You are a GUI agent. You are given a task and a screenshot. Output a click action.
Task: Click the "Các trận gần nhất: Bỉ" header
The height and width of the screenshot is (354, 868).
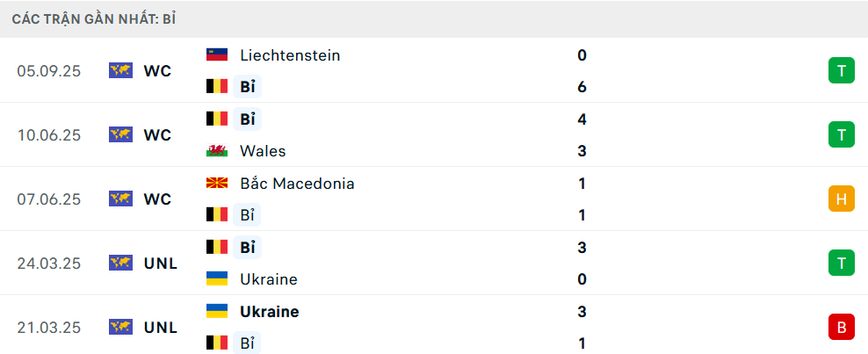coord(94,18)
